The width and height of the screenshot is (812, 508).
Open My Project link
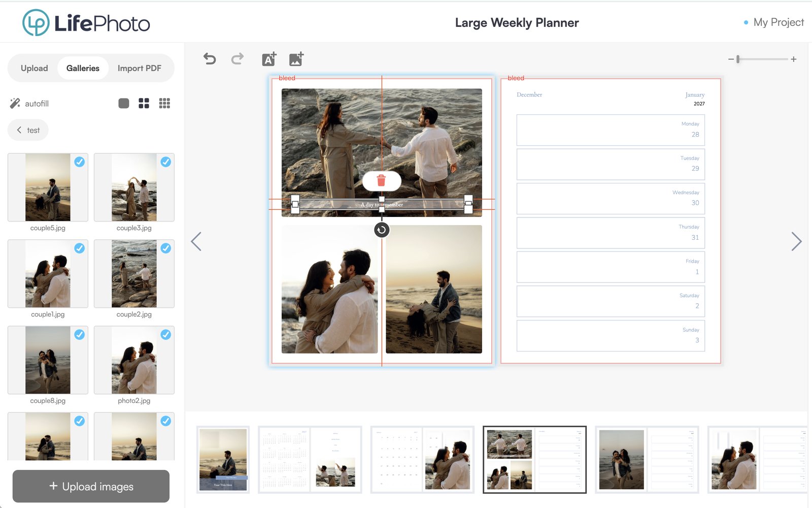pyautogui.click(x=779, y=22)
